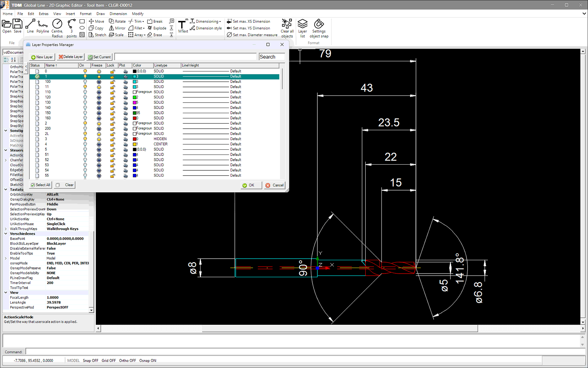Viewport: 588px width, 368px height.
Task: Select the Centre, Radius circle tool
Action: pyautogui.click(x=57, y=28)
